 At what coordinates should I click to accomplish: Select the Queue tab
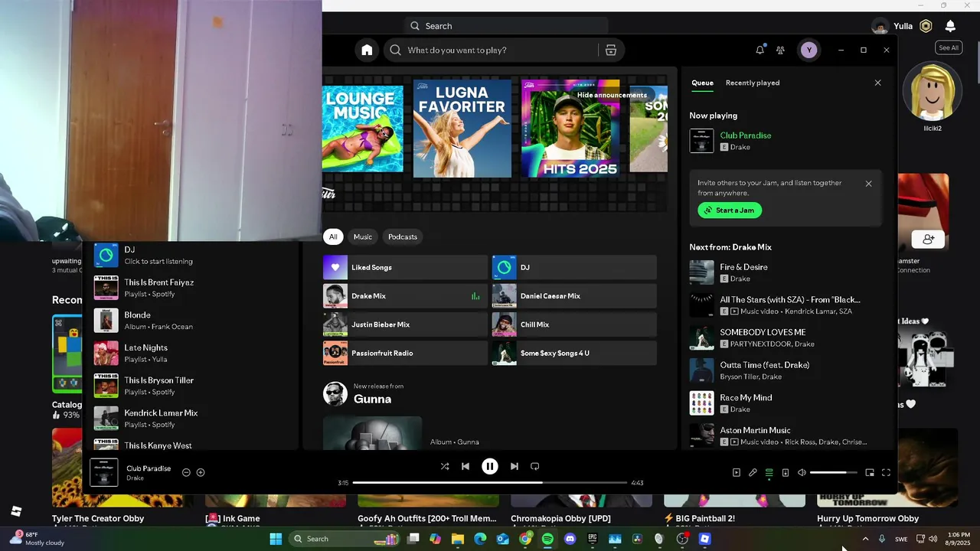[x=702, y=83]
